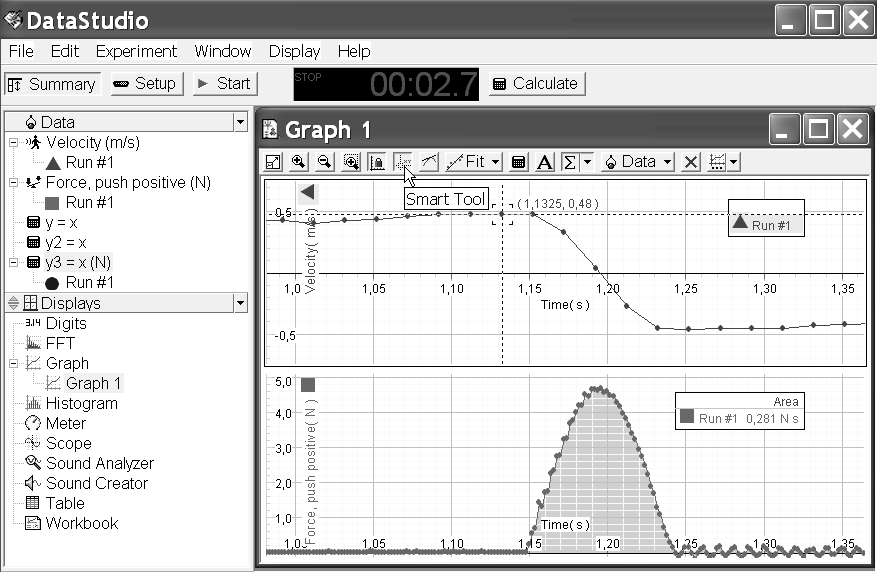Collapse the y3 = x (N) tree node
877x572 pixels.
[x=14, y=262]
